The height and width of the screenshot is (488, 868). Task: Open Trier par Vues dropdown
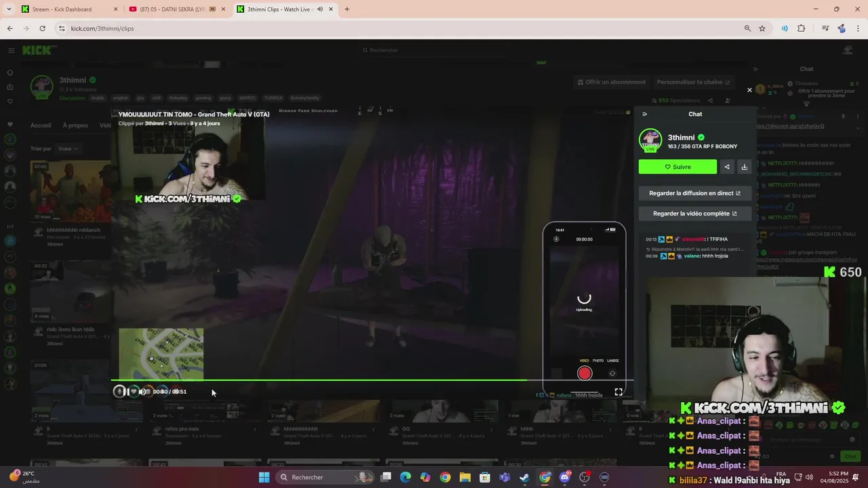(67, 148)
